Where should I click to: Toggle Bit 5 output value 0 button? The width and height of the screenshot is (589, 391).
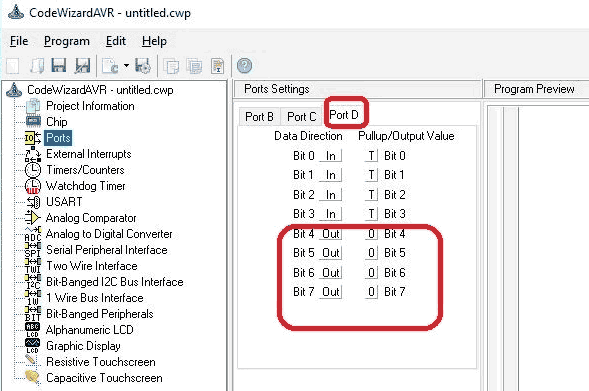click(x=371, y=253)
